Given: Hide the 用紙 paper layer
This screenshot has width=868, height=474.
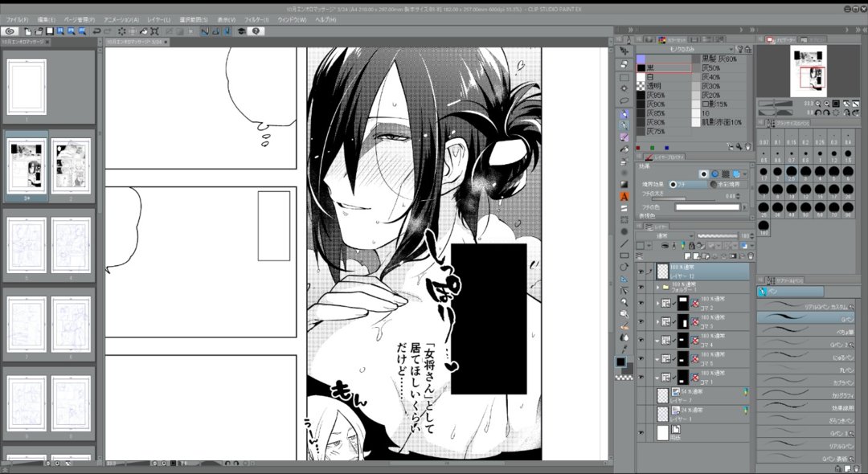Looking at the screenshot, I should pos(641,433).
